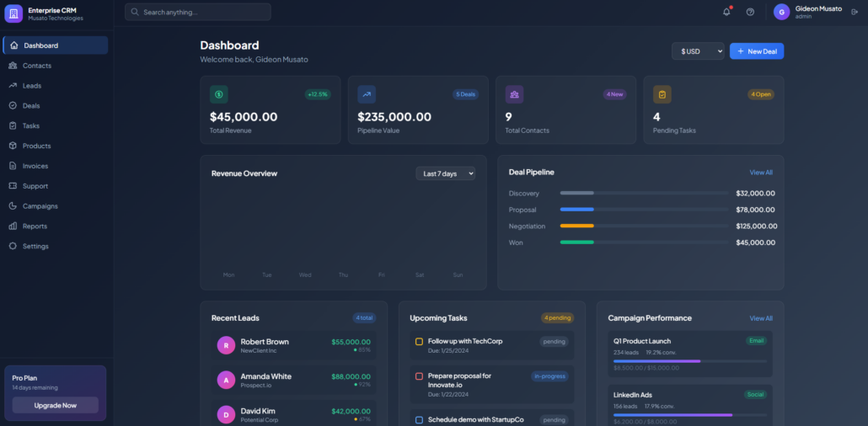The image size is (868, 426).
Task: Open notifications bell icon
Action: 726,12
